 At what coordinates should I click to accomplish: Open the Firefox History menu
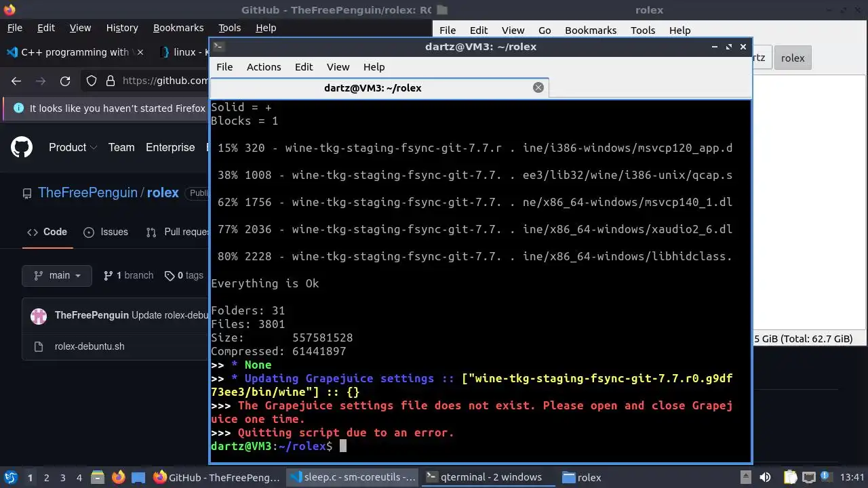click(x=122, y=28)
